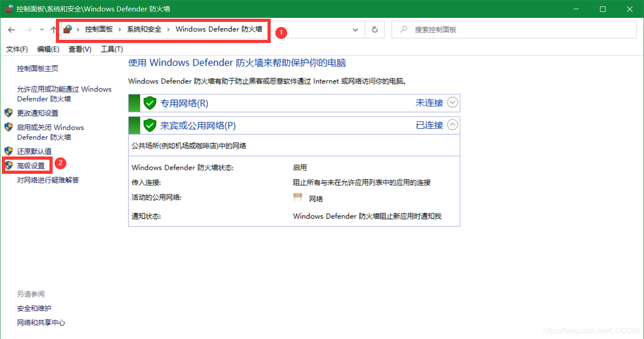Open 启用或关闭 Windows Defender 防火墙
The height and width of the screenshot is (339, 644).
[x=50, y=132]
